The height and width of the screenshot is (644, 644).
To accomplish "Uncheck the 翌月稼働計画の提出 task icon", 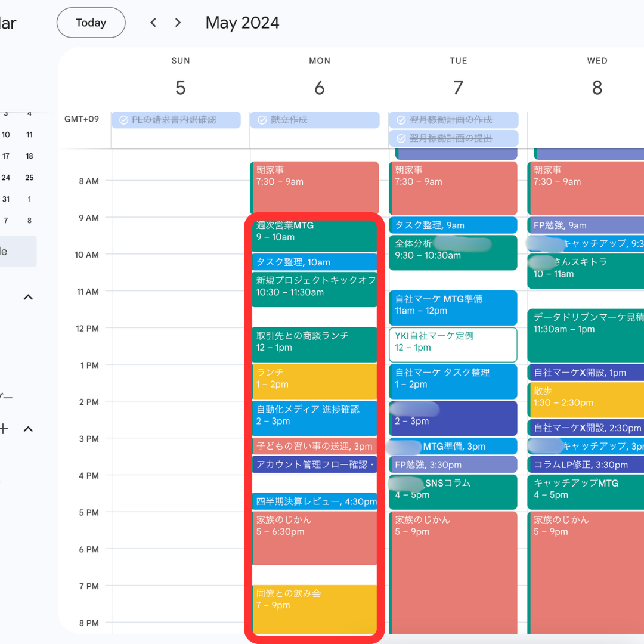I will [x=401, y=138].
